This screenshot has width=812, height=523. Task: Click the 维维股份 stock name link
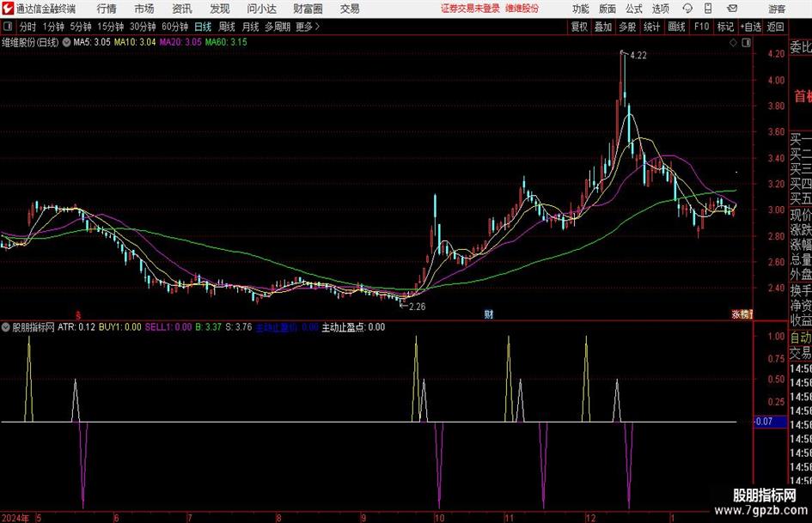click(522, 9)
